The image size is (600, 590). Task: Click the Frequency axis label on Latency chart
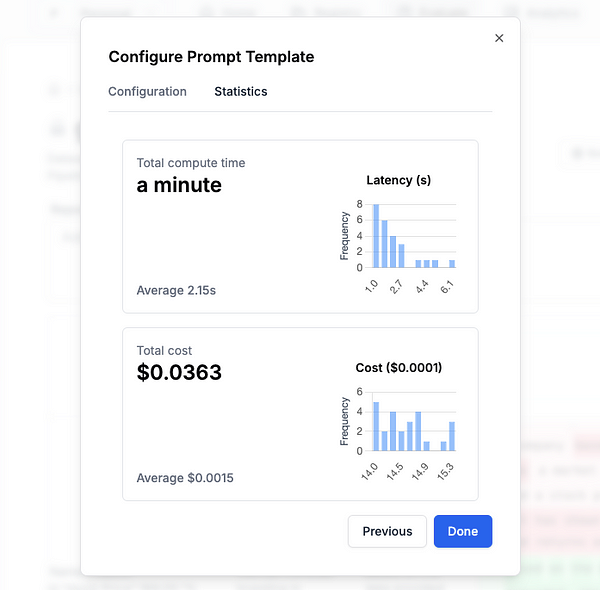click(345, 236)
